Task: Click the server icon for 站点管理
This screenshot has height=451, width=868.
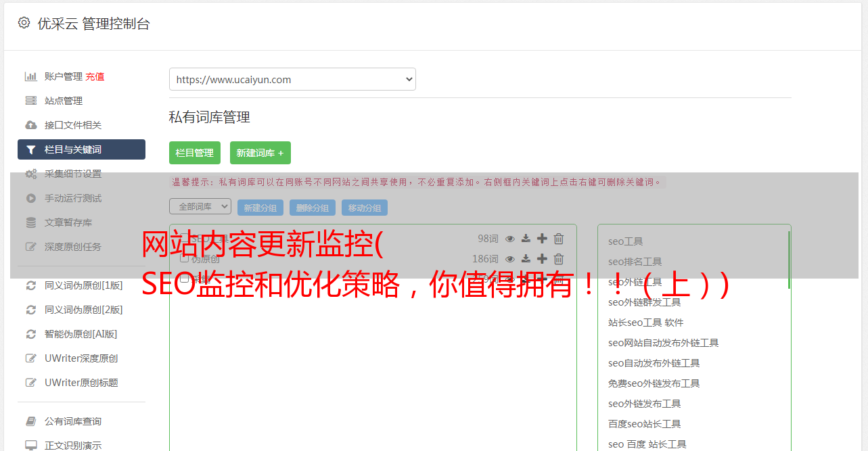Action: [x=30, y=101]
